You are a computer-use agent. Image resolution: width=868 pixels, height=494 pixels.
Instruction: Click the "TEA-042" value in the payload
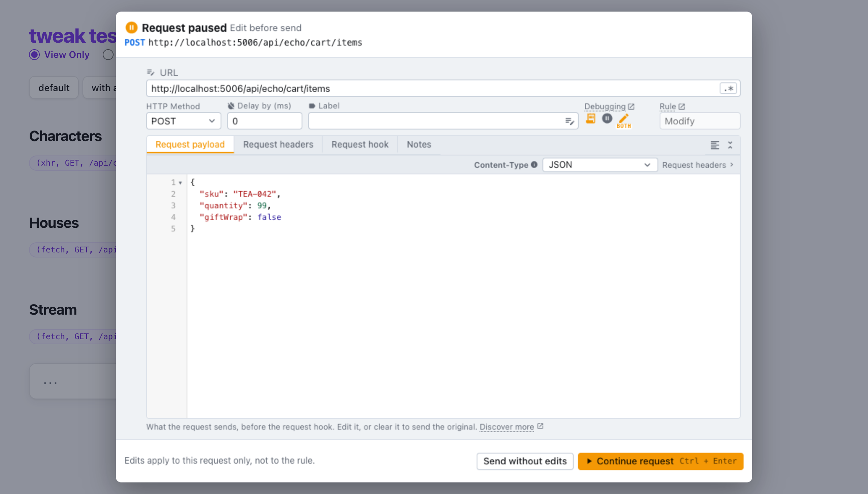pos(255,194)
